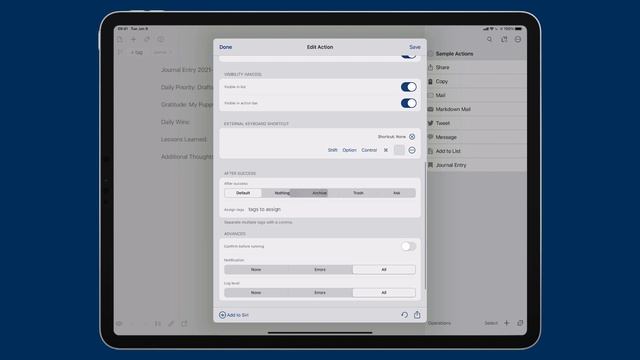Enable the Confirm before running switch
This screenshot has height=360, width=640.
(409, 246)
